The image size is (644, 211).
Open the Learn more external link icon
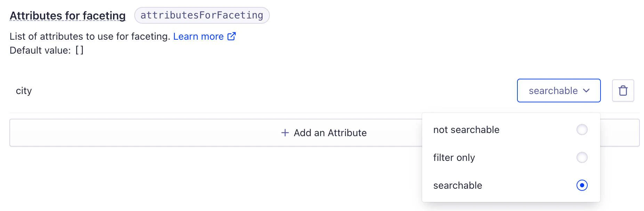232,36
